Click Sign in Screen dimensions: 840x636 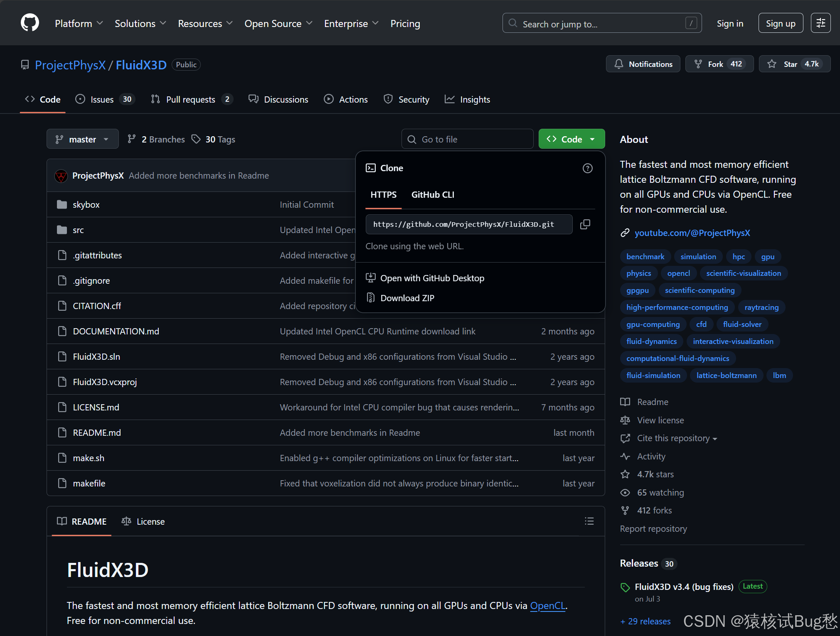[730, 24]
